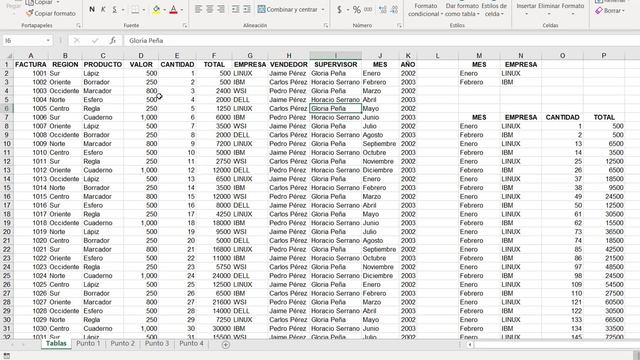Cancel formula entry X icon

[76, 40]
